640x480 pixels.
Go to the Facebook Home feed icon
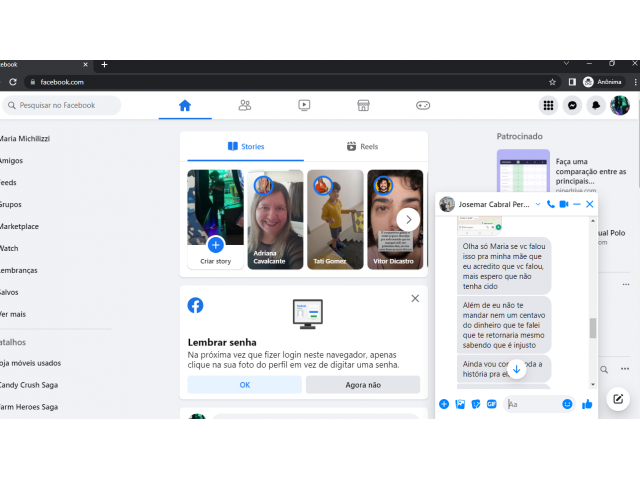tap(184, 105)
